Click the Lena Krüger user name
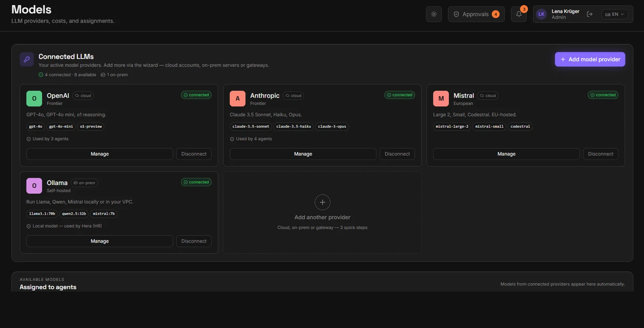Image resolution: width=644 pixels, height=328 pixels. (x=565, y=11)
